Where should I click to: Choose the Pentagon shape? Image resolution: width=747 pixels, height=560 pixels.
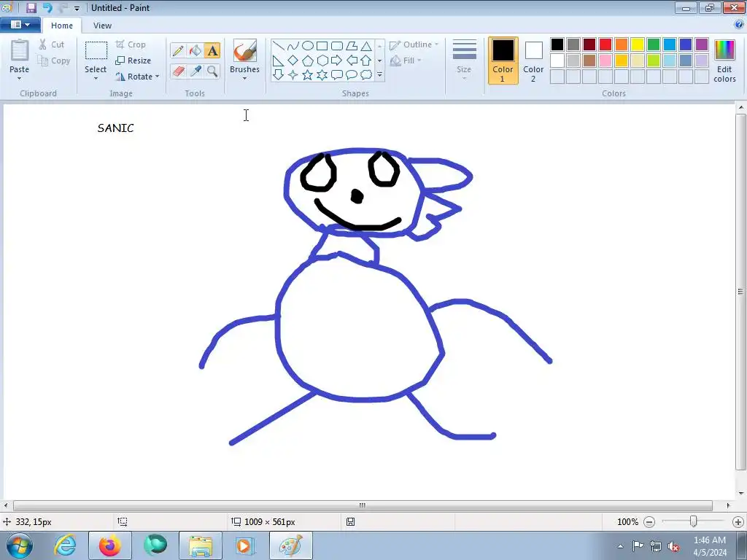tap(308, 61)
